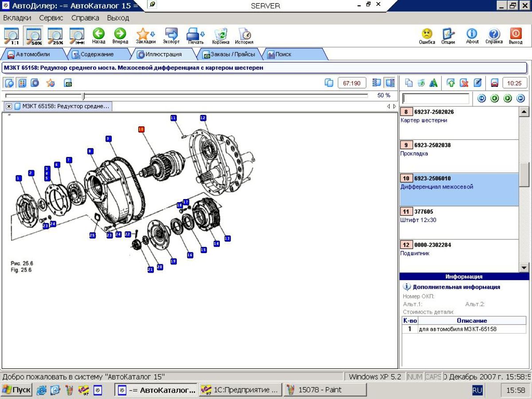
Task: Open the Справка menu in menu bar
Action: pos(85,18)
